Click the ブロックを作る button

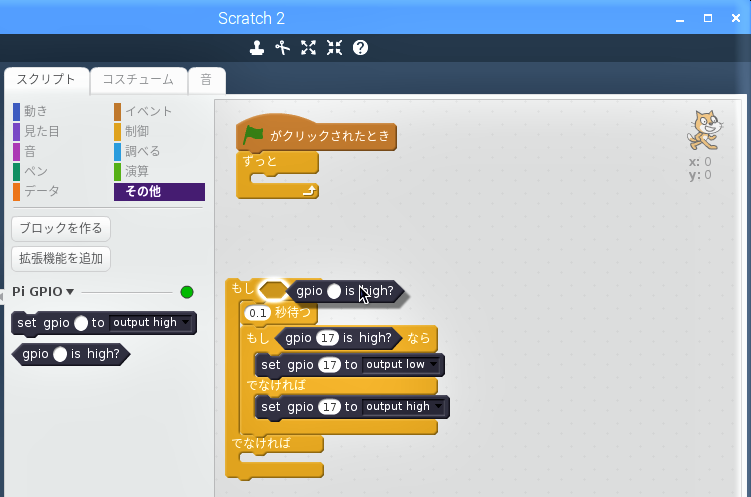61,228
